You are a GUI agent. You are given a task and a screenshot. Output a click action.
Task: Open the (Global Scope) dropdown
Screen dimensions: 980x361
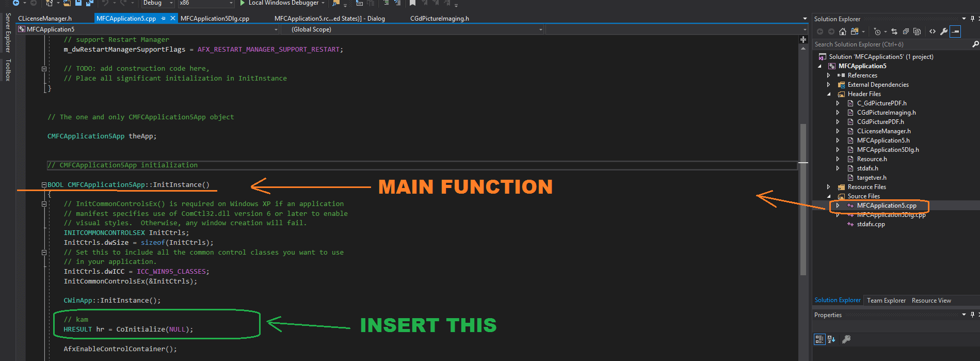[541, 29]
